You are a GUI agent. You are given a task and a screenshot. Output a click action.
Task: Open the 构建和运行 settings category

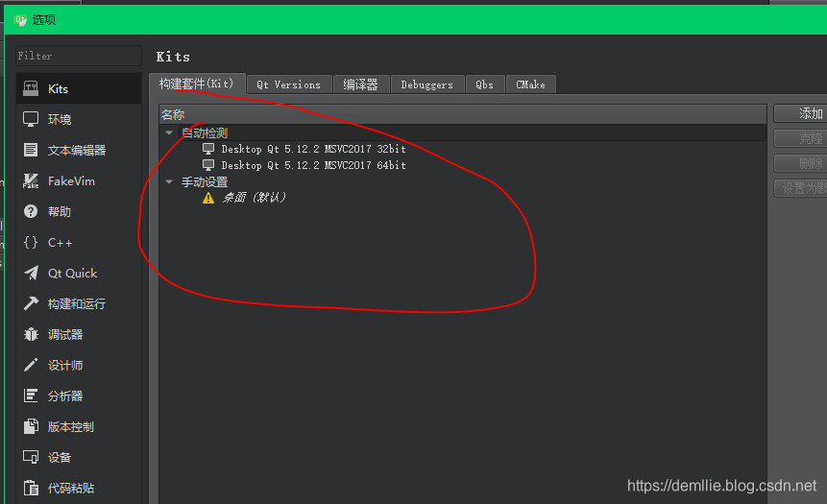pyautogui.click(x=79, y=303)
